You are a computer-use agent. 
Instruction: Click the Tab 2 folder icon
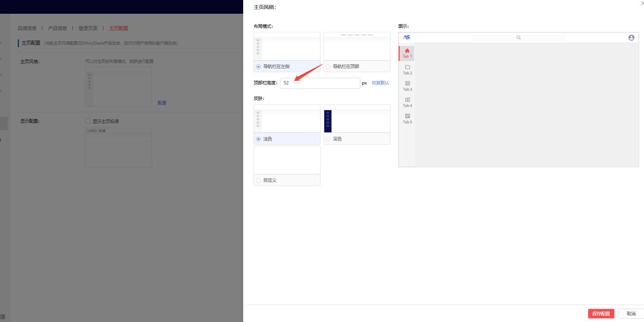pos(408,67)
